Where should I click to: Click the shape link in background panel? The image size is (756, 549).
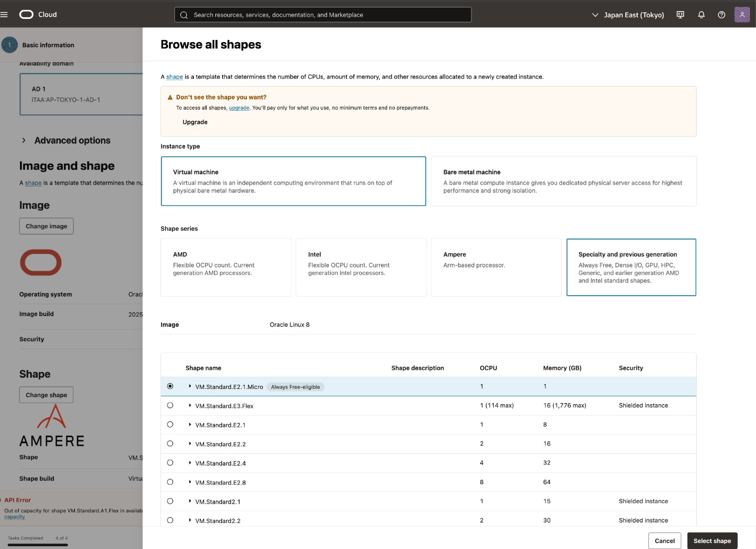tap(33, 183)
